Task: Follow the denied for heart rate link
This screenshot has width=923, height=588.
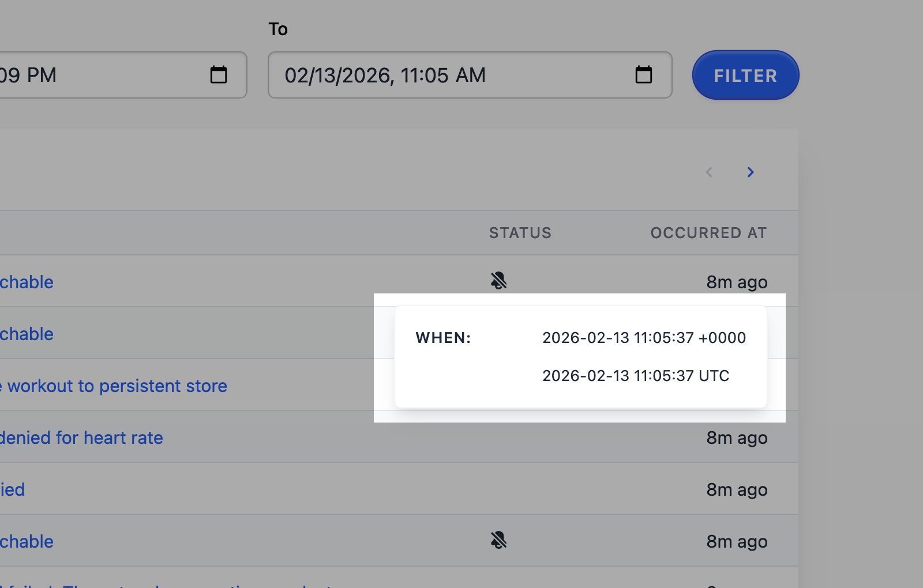Action: coord(81,438)
